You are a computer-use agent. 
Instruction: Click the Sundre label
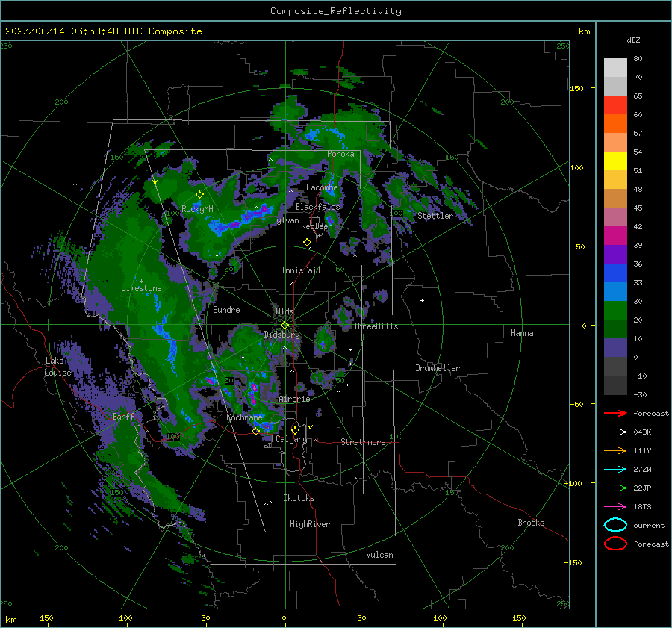tap(226, 309)
